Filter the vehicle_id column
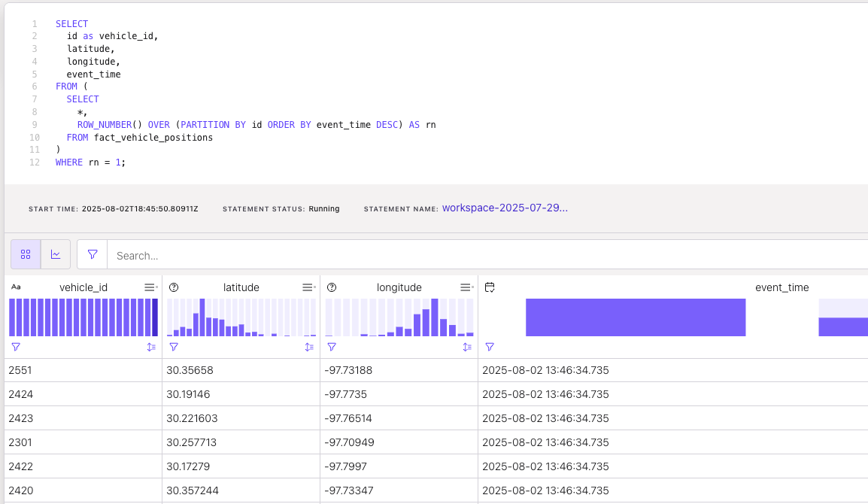Image resolution: width=868 pixels, height=504 pixels. click(16, 347)
